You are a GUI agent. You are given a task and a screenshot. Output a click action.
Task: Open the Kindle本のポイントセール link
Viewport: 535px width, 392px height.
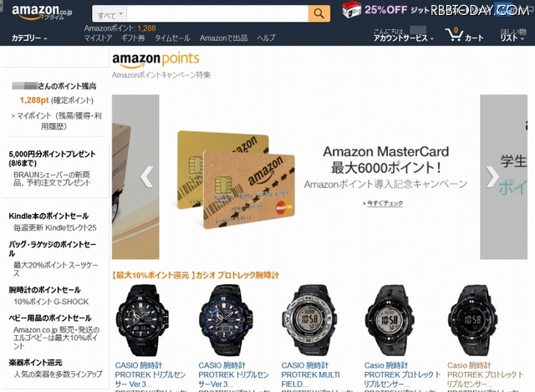[48, 216]
